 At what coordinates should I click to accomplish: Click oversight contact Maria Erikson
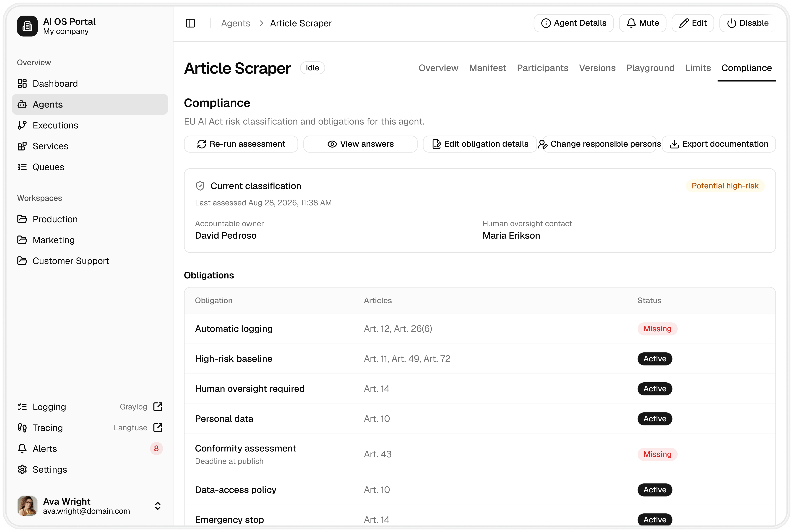point(511,235)
